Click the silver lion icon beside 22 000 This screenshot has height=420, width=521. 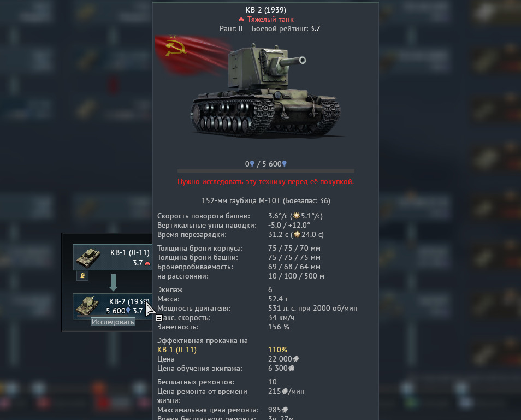pyautogui.click(x=295, y=359)
